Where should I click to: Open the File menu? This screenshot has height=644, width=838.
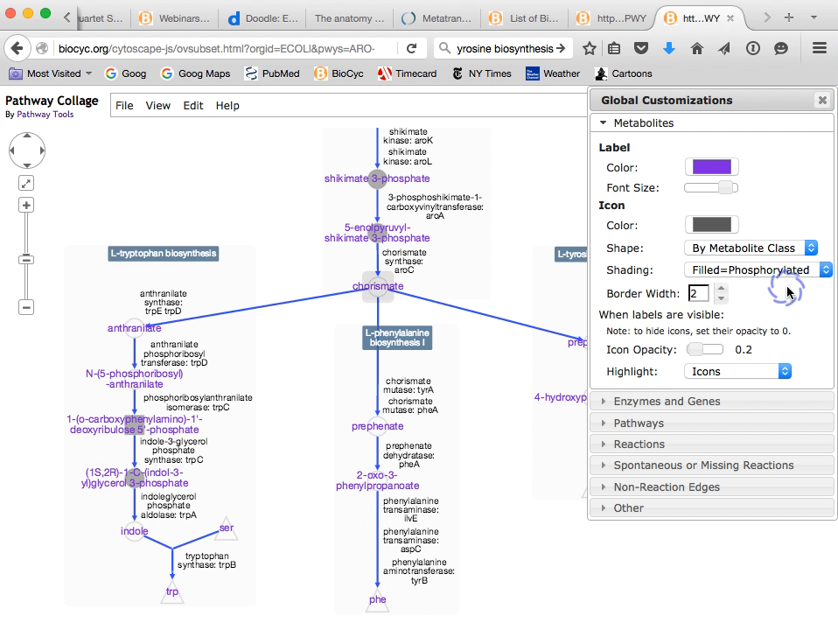click(124, 106)
